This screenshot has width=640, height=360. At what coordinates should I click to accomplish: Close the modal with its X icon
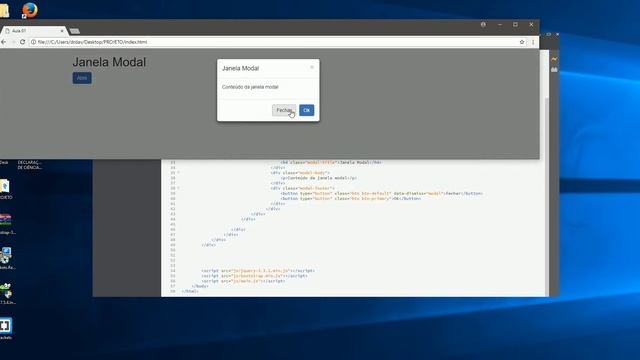point(312,67)
